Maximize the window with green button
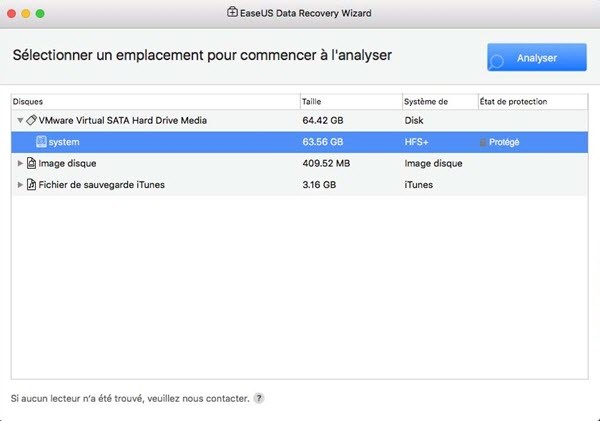600x421 pixels. (x=40, y=13)
